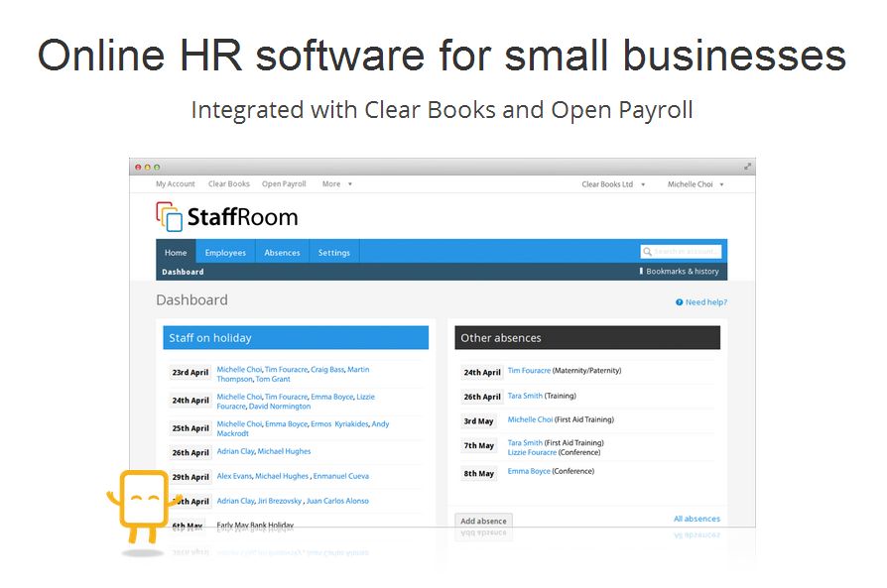Viewport: 887px width, 588px height.
Task: Open Ermos Kyriakides from the holiday list
Action: 339,424
